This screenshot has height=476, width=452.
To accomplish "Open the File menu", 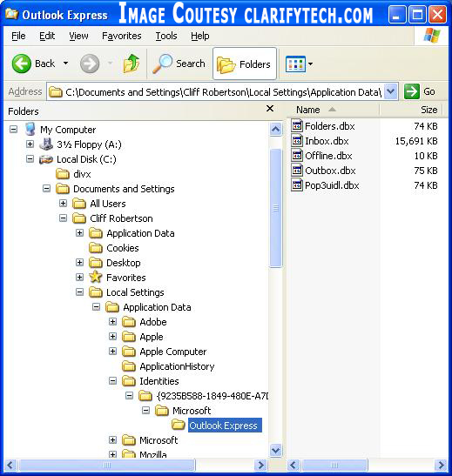I will pyautogui.click(x=18, y=36).
